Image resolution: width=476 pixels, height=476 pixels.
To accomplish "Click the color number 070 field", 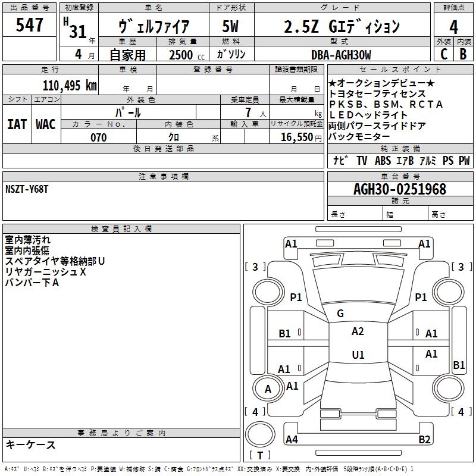I will pos(98,137).
